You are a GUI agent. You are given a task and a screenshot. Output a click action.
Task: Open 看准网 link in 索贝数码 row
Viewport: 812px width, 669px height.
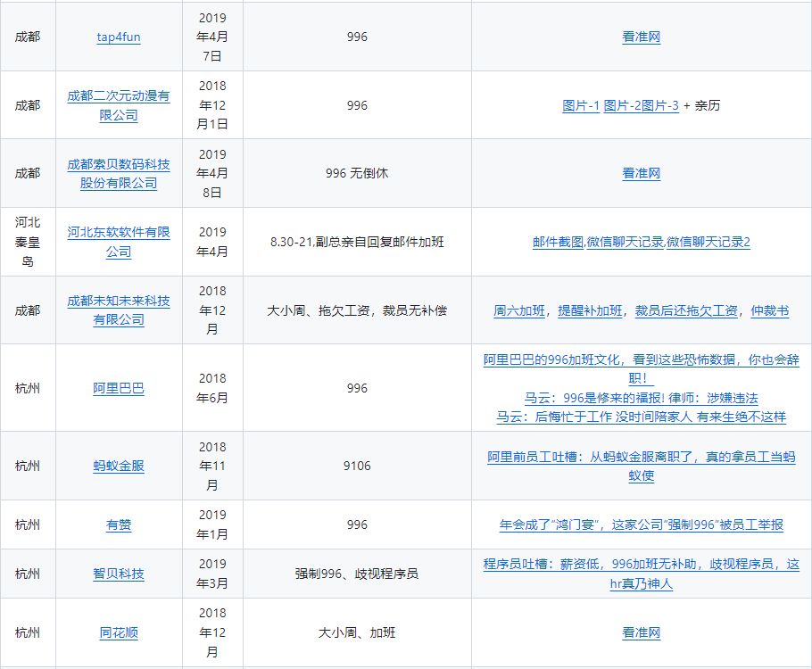pos(641,173)
